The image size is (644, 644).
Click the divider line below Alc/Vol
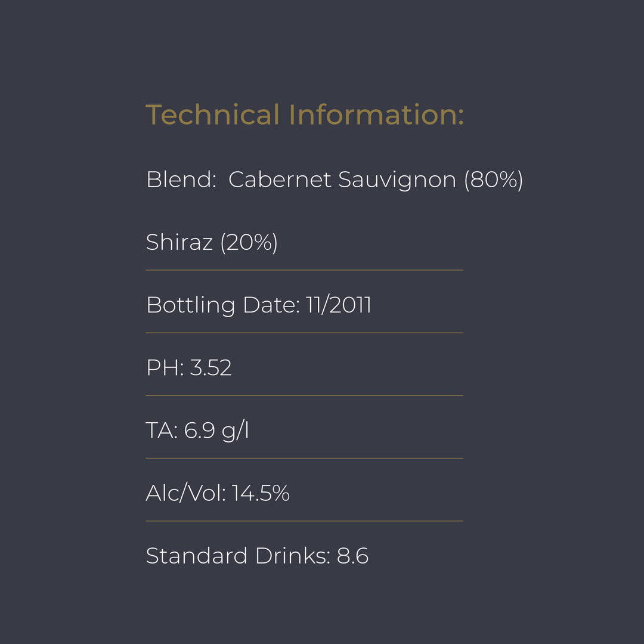click(x=304, y=521)
